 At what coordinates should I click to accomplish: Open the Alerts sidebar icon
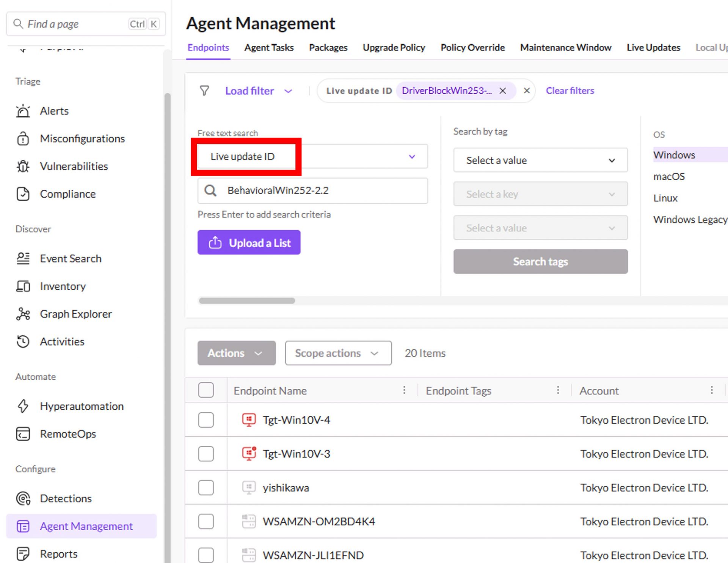tap(23, 111)
